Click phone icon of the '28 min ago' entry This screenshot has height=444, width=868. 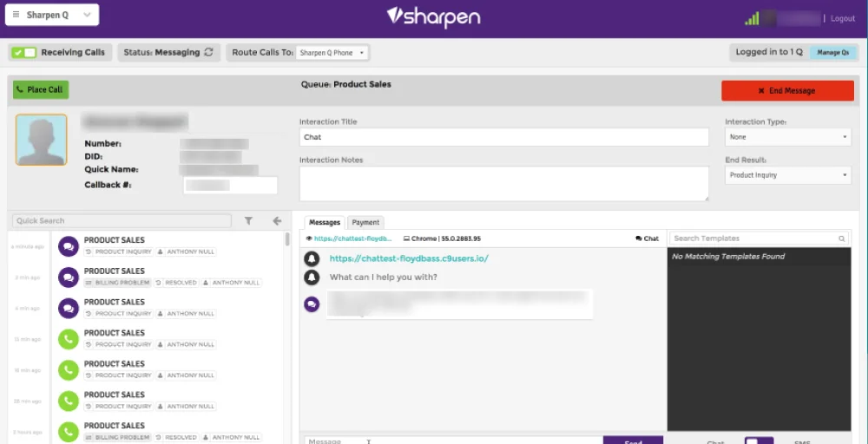point(68,402)
